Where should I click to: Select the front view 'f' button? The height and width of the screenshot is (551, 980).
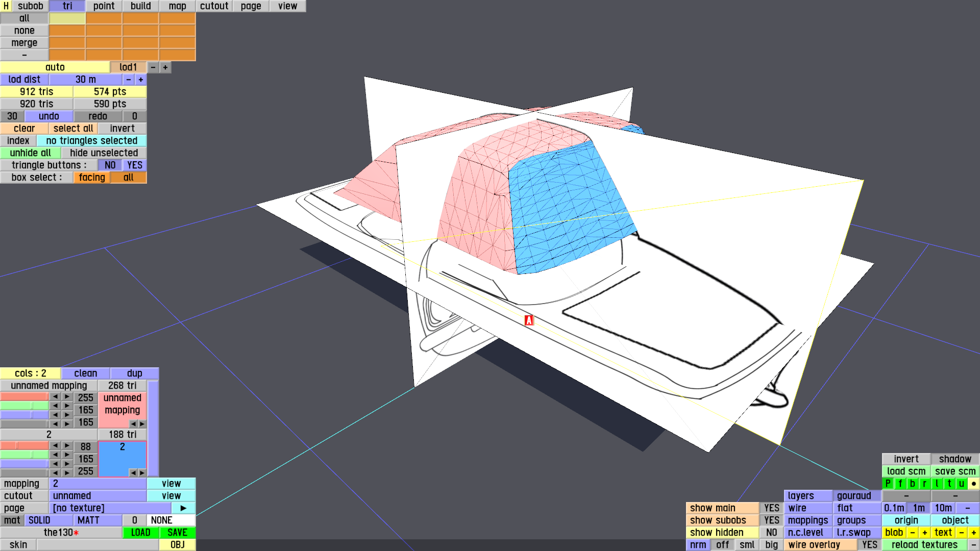click(900, 484)
